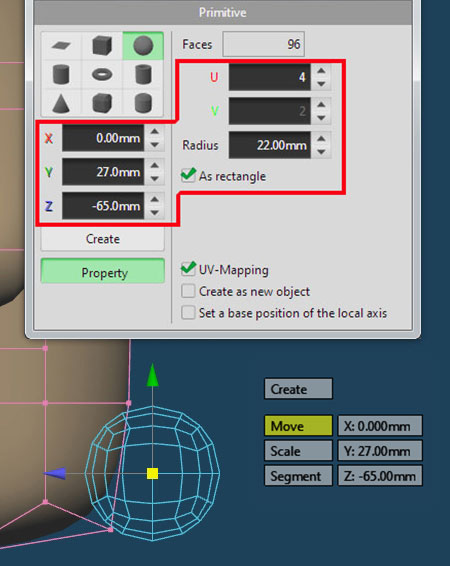The width and height of the screenshot is (450, 566).
Task: Select the cube primitive icon
Action: tap(102, 45)
